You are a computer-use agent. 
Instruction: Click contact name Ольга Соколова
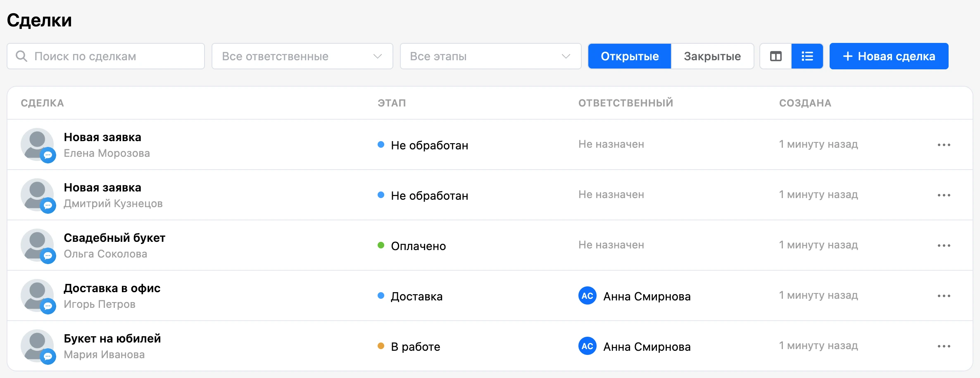[x=105, y=254]
